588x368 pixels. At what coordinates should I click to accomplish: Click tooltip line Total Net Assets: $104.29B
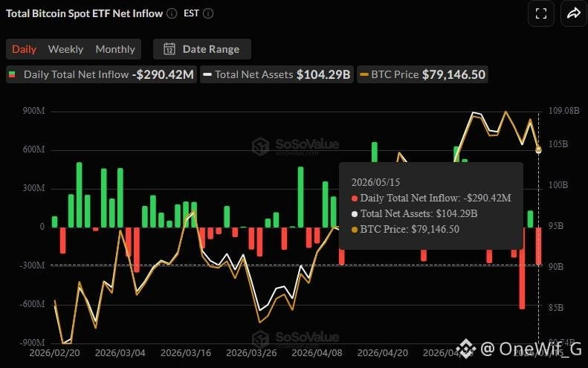(414, 213)
